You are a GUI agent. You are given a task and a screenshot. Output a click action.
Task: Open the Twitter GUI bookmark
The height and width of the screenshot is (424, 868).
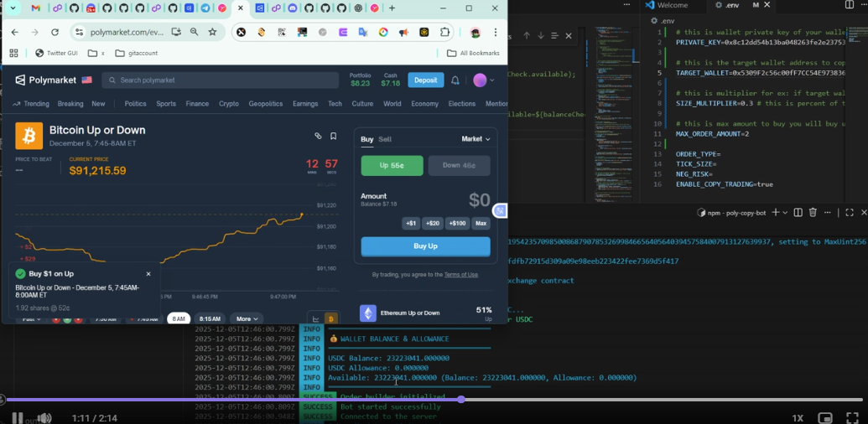(55, 53)
